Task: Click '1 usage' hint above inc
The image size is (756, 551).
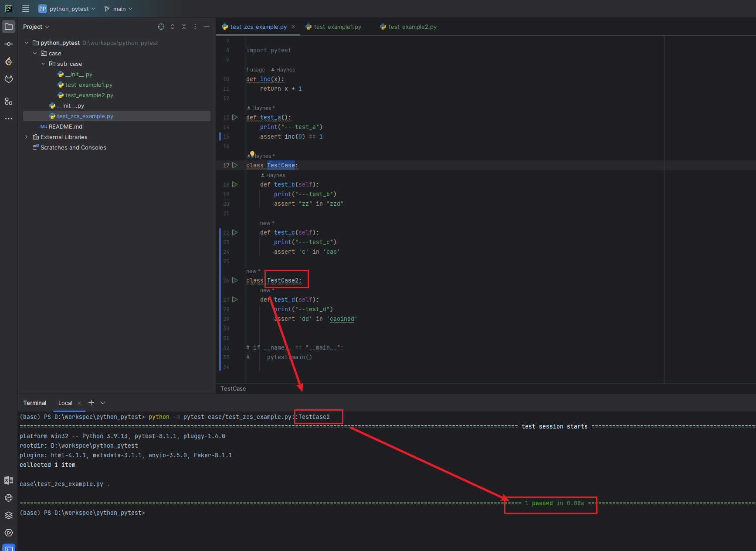Action: click(255, 70)
